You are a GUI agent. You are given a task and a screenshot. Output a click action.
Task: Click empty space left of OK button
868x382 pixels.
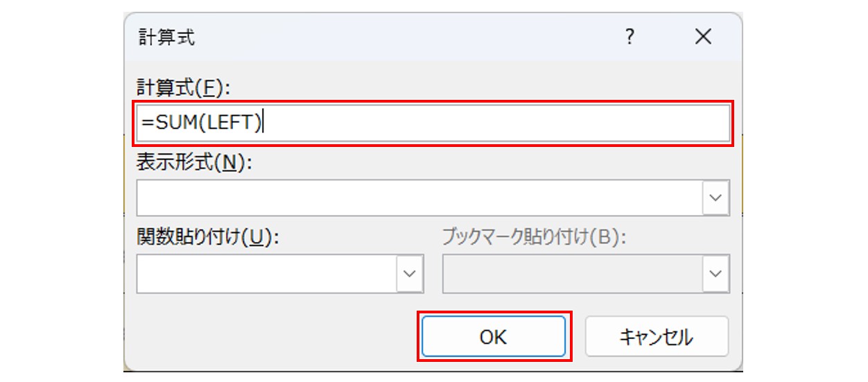[x=277, y=337]
